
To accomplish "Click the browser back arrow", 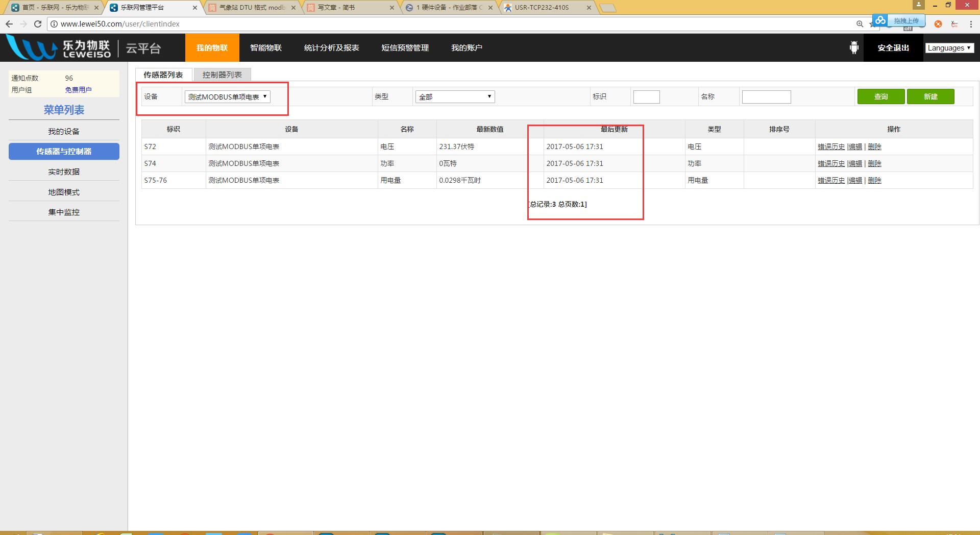I will 9,24.
